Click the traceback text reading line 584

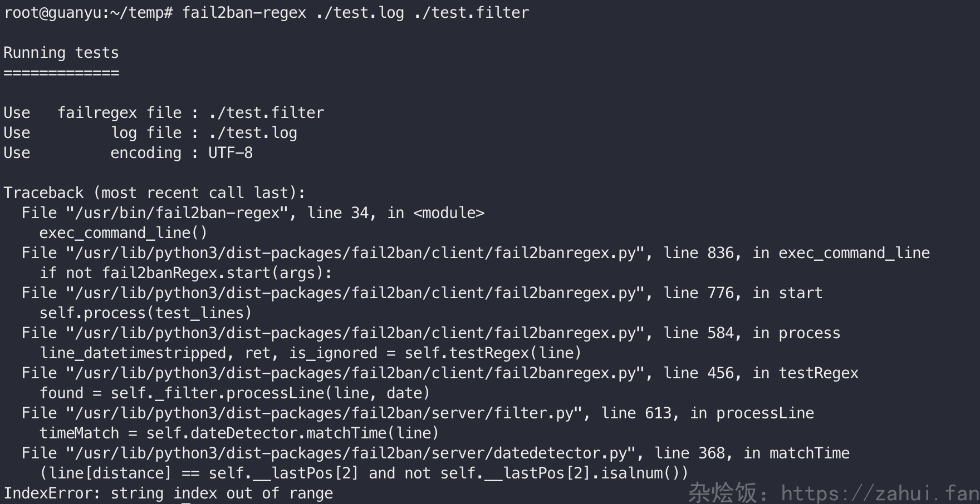click(x=702, y=333)
